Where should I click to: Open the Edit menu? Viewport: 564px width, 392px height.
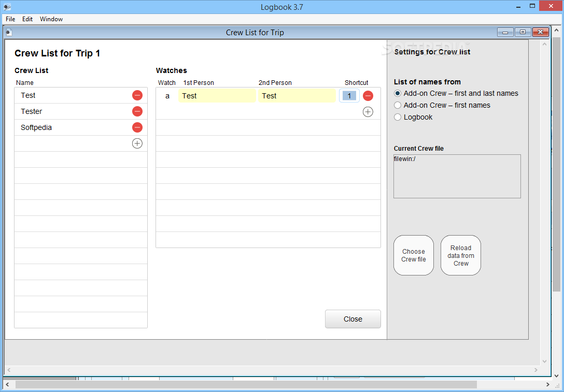[x=27, y=19]
